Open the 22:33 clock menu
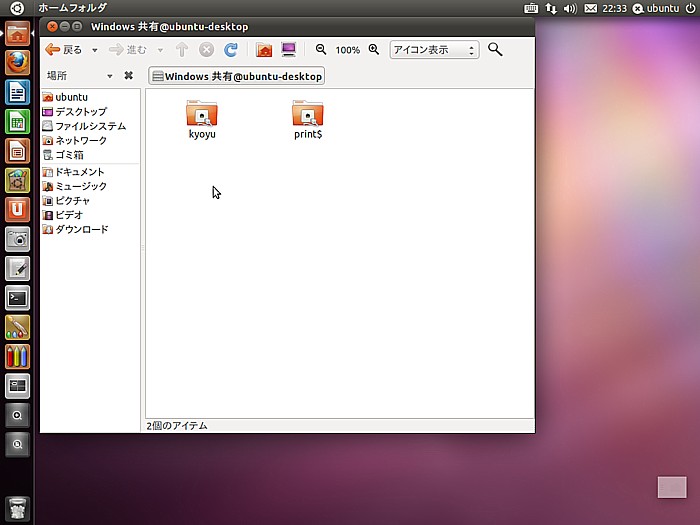This screenshot has width=700, height=525. click(614, 8)
